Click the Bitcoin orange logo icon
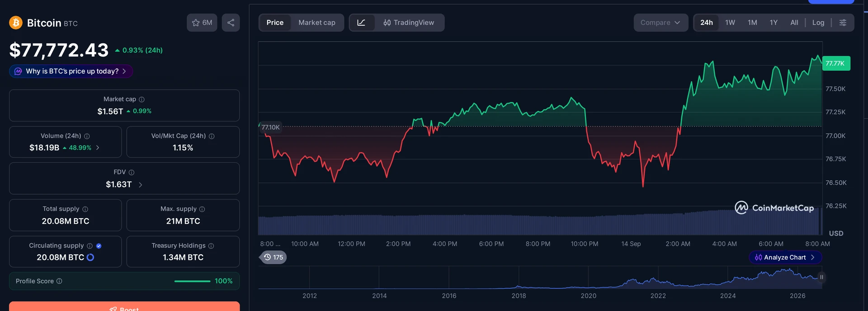Screen dimensions: 868x311 (16, 23)
